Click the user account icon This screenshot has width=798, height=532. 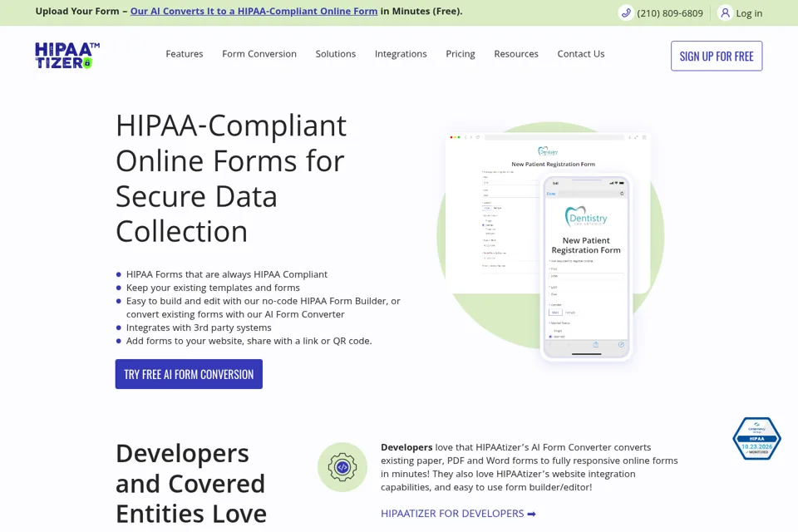tap(725, 12)
